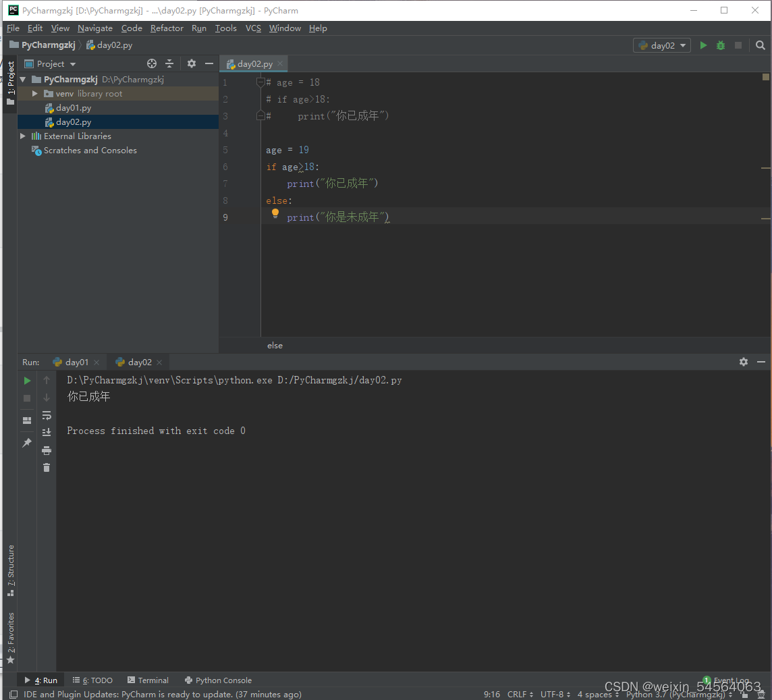Open the day02 run configuration dropdown
This screenshot has height=700, width=772.
click(x=662, y=45)
